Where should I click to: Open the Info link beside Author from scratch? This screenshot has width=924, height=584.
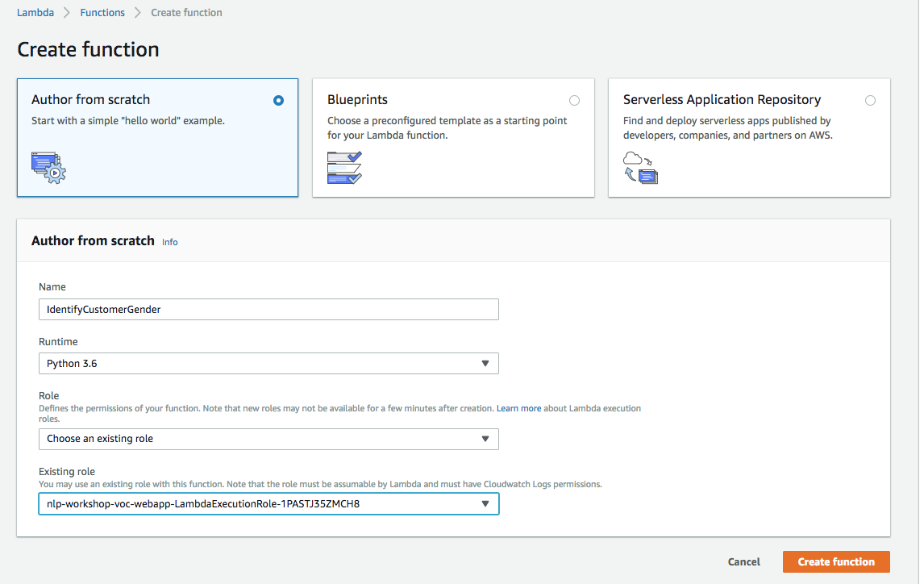[169, 242]
